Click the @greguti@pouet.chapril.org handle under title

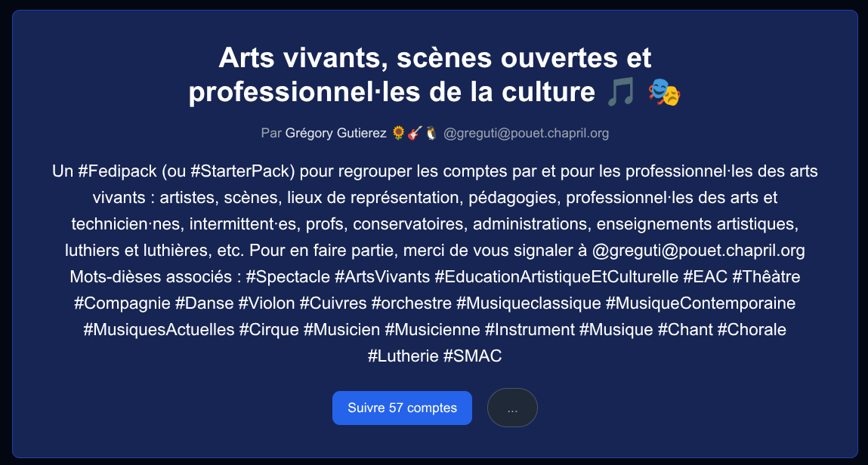[x=526, y=134]
